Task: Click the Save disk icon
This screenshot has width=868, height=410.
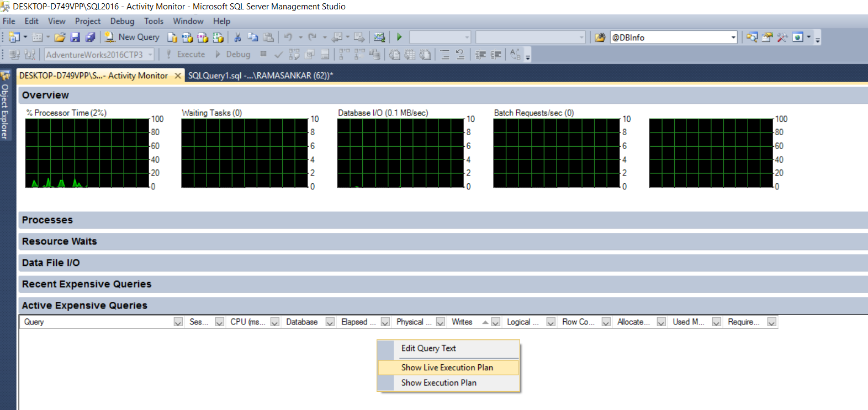Action: (75, 37)
